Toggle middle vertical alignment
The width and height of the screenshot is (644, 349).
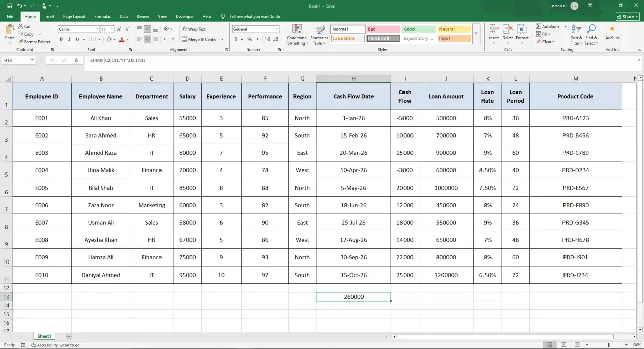click(147, 29)
